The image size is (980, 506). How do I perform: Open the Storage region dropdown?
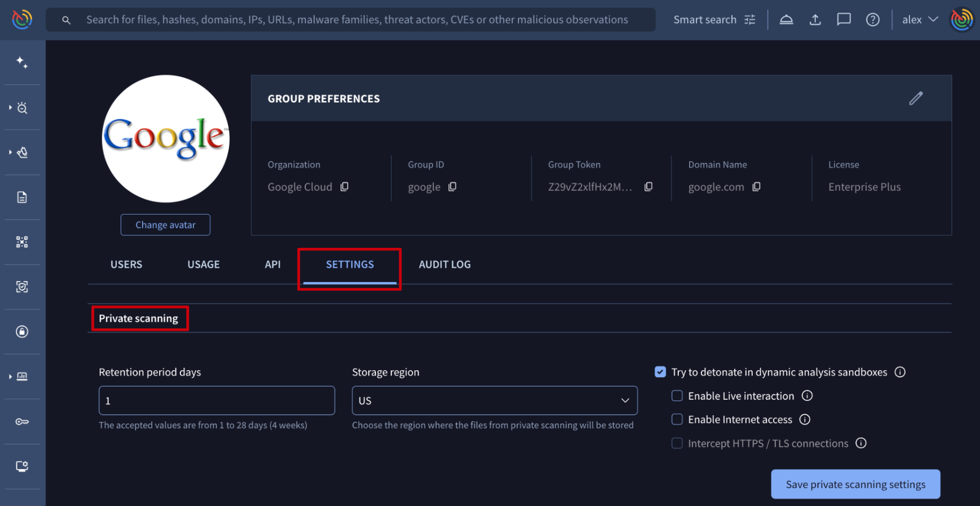[495, 400]
